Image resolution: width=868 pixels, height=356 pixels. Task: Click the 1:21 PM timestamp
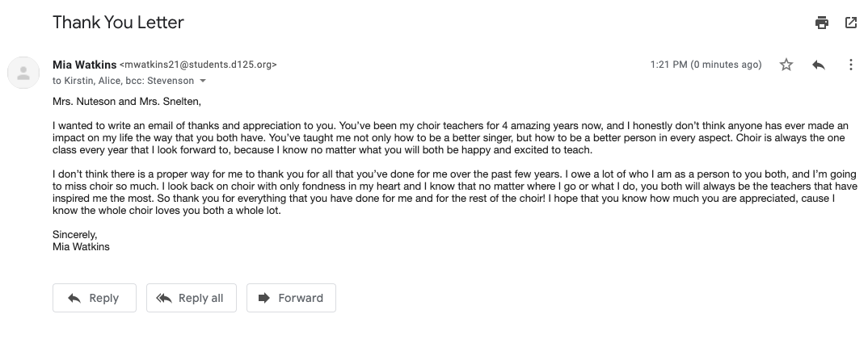[706, 65]
